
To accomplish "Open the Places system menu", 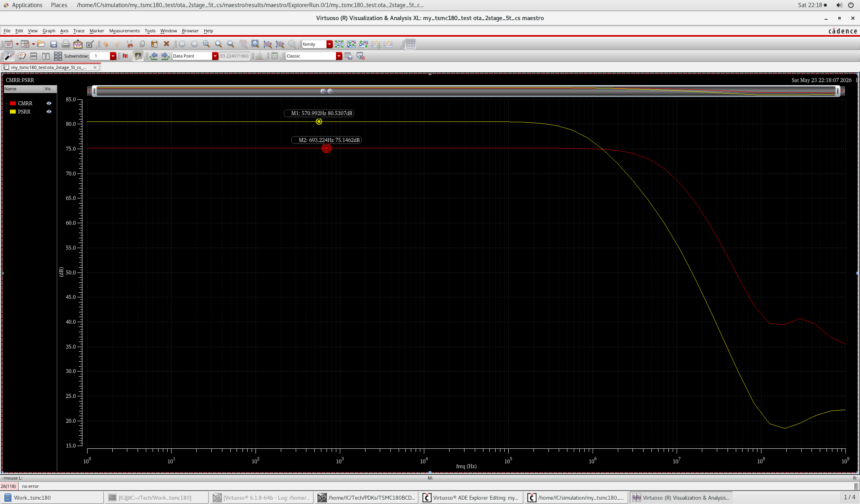I will click(x=59, y=5).
